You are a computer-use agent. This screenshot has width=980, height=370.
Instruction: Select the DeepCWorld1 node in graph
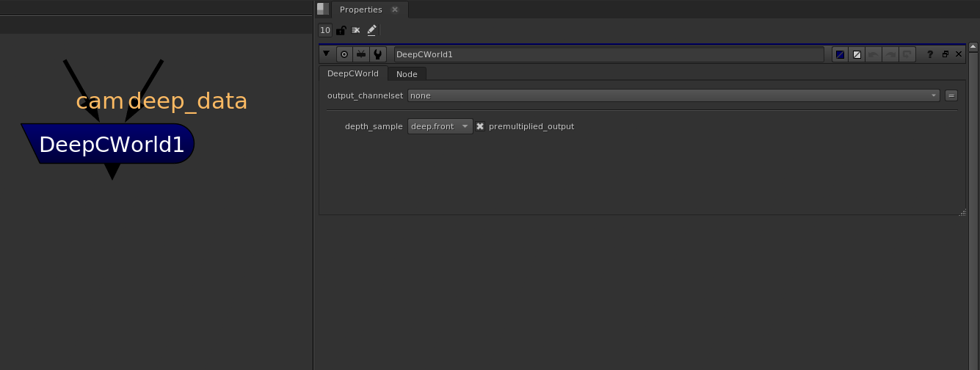111,144
